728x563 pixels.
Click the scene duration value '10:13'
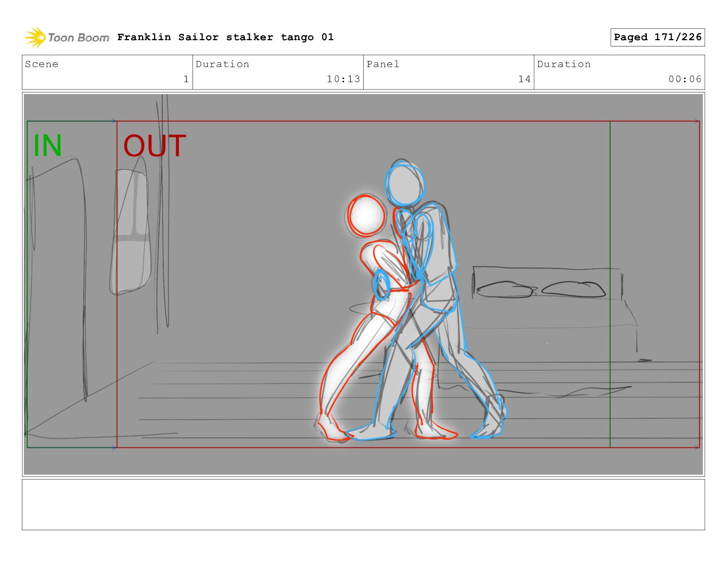[x=343, y=79]
